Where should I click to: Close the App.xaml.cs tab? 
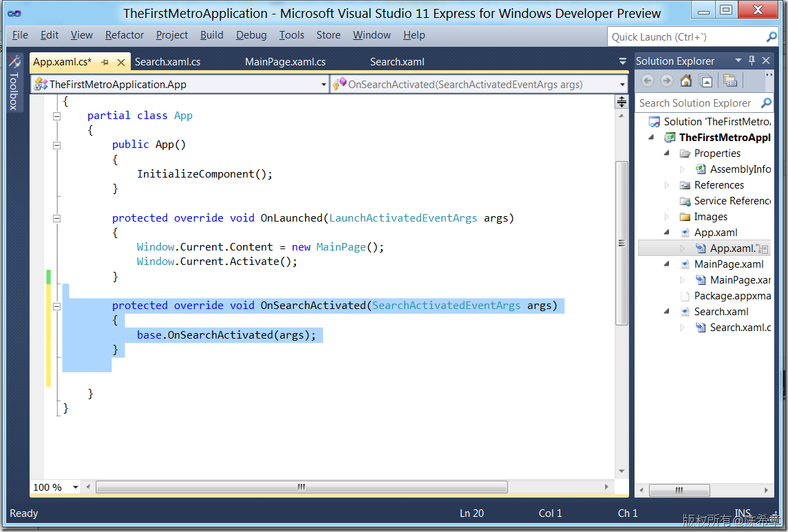pos(121,63)
